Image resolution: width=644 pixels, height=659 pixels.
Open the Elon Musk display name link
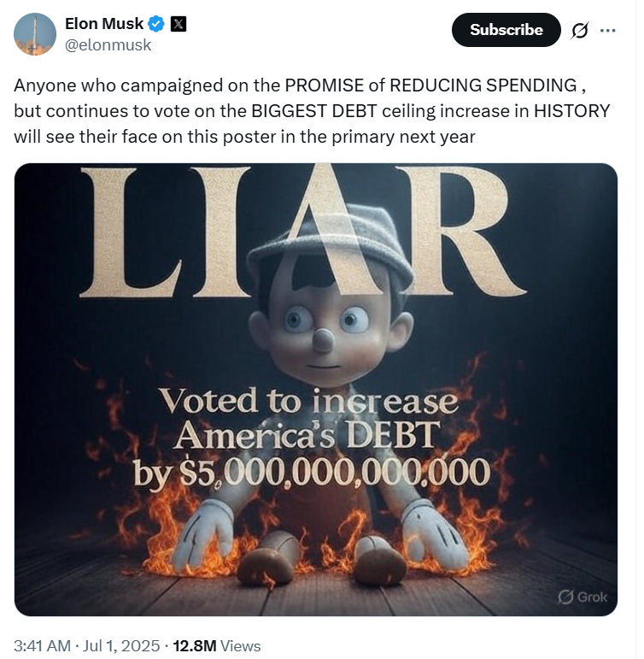tap(104, 24)
